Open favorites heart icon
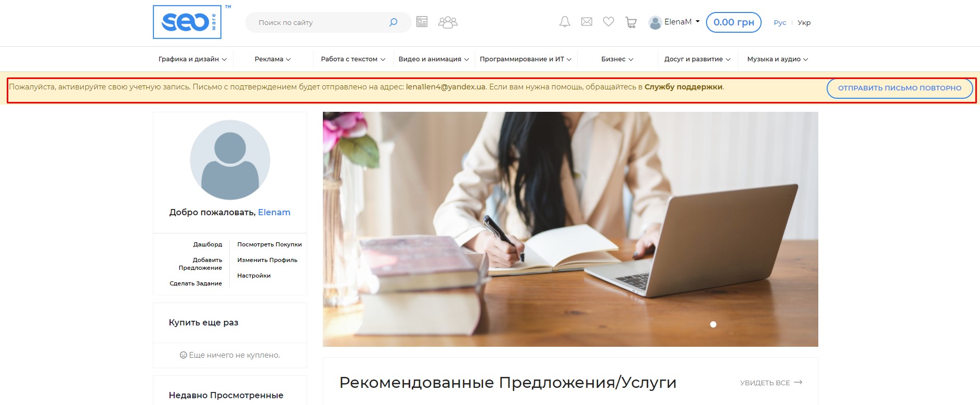Image resolution: width=980 pixels, height=405 pixels. pyautogui.click(x=608, y=22)
